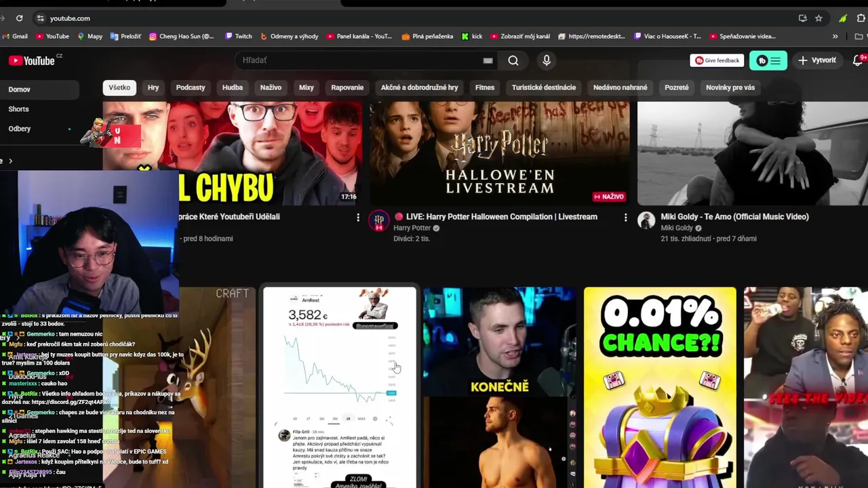Open options menu for Harry Potter livestream
Viewport: 868px width, 488px height.
coord(625,217)
